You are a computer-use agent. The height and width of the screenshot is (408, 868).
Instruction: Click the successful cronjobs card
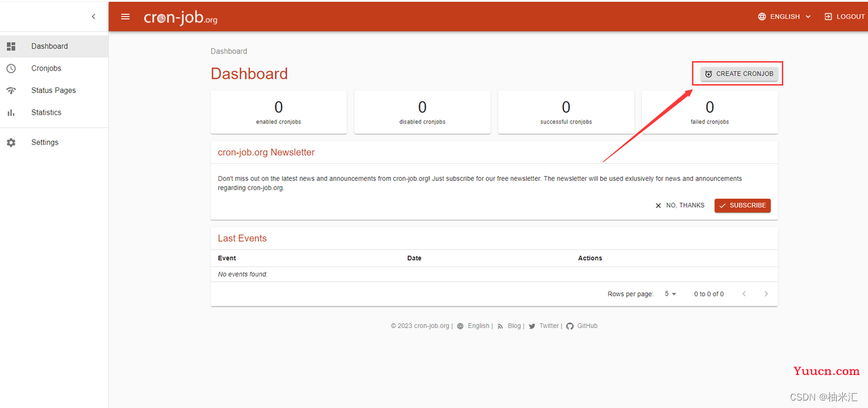pos(566,113)
